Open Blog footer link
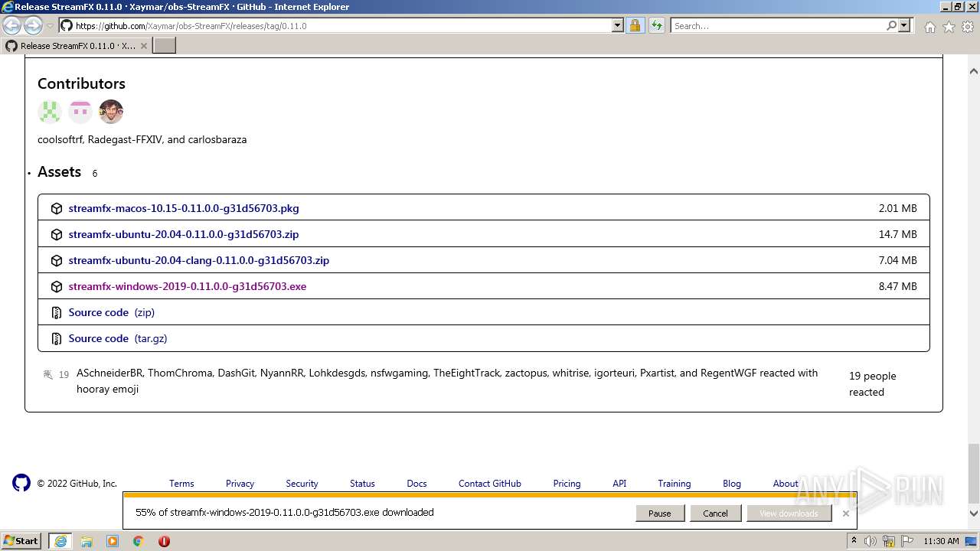 pos(732,484)
